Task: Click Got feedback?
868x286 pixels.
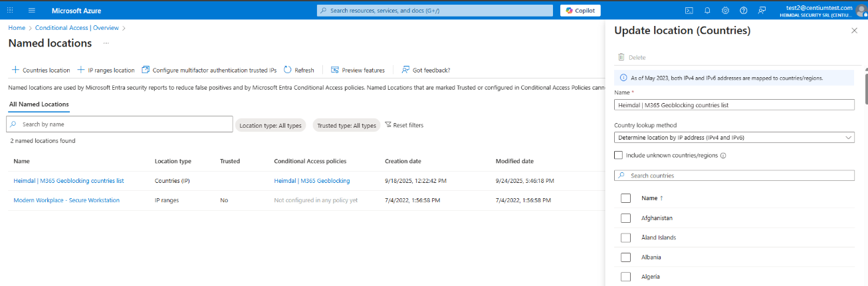Action: tap(426, 70)
